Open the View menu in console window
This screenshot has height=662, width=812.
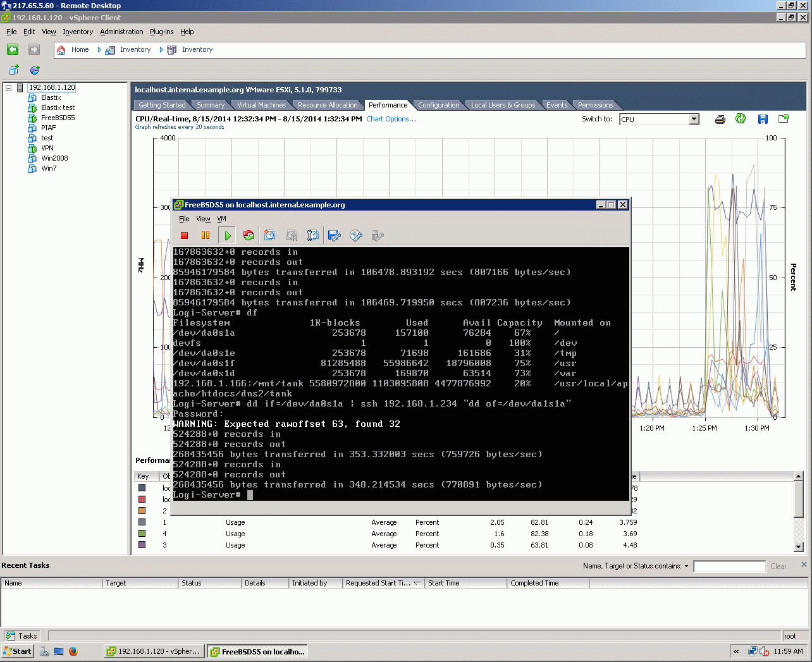point(203,219)
